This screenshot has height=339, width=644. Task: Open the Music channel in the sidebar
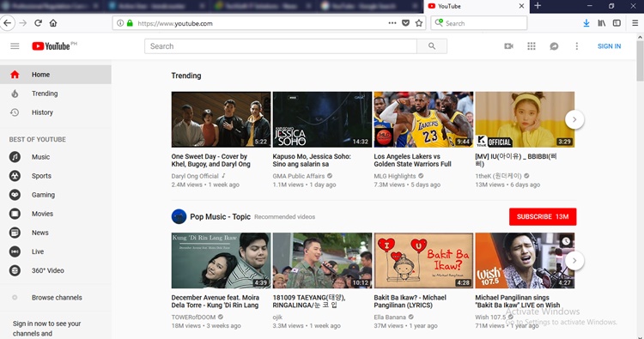pos(56,157)
